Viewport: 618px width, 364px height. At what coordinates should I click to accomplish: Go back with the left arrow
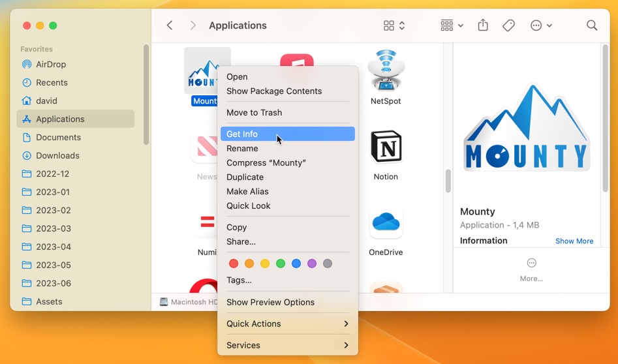point(170,25)
